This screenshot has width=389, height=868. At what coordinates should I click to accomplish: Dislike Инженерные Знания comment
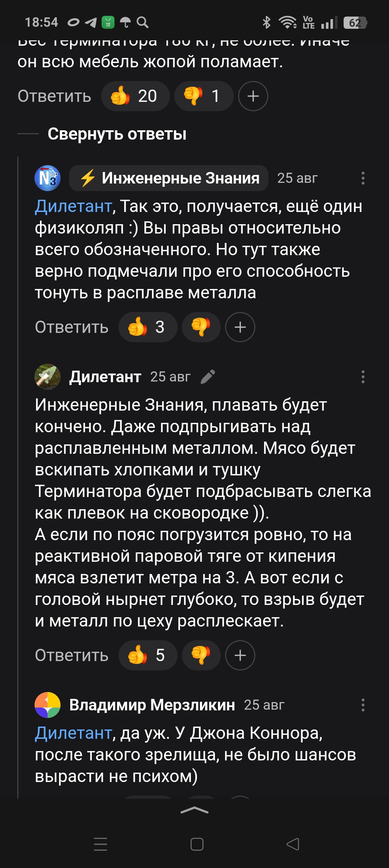click(x=201, y=327)
